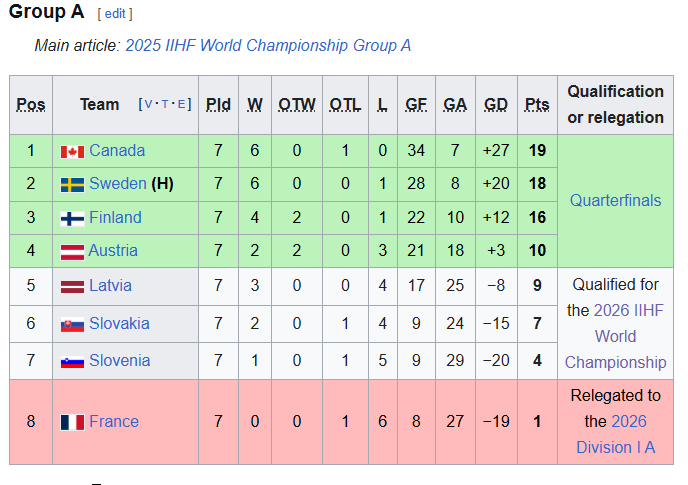Click the V (view template) link
The height and width of the screenshot is (485, 688).
147,104
